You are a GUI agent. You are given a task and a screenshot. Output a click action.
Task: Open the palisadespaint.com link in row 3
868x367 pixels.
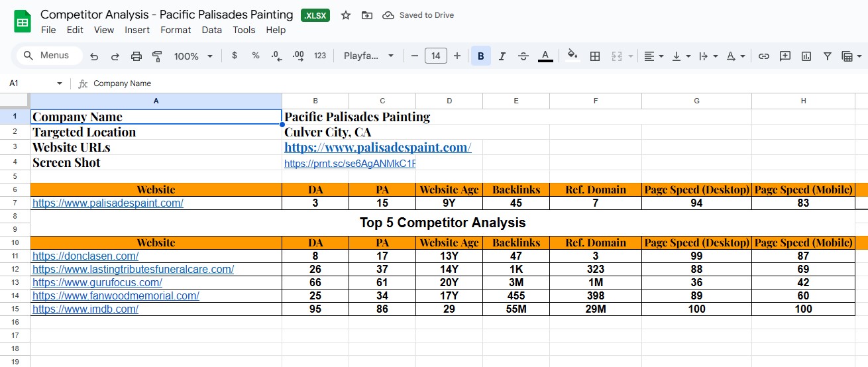[x=378, y=148]
